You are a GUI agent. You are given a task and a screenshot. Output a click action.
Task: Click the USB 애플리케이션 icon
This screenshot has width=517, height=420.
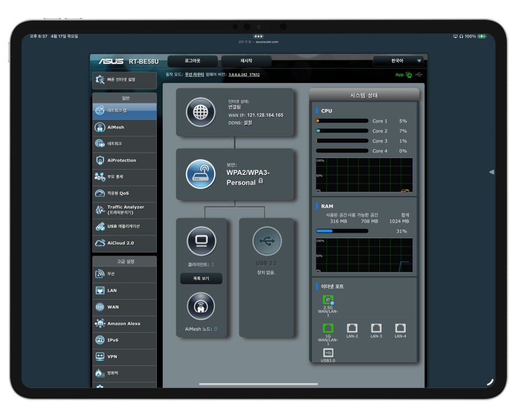tap(100, 226)
